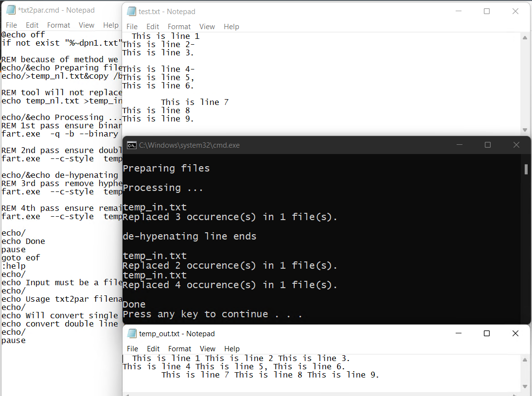Screen dimensions: 532x396
Task: Click the temp_out.txt Notepad title icon
Action: [132, 334]
